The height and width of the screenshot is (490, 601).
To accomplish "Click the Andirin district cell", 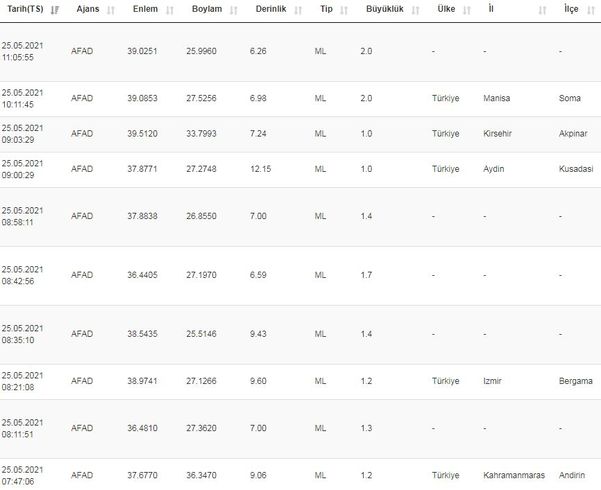I will tap(574, 476).
